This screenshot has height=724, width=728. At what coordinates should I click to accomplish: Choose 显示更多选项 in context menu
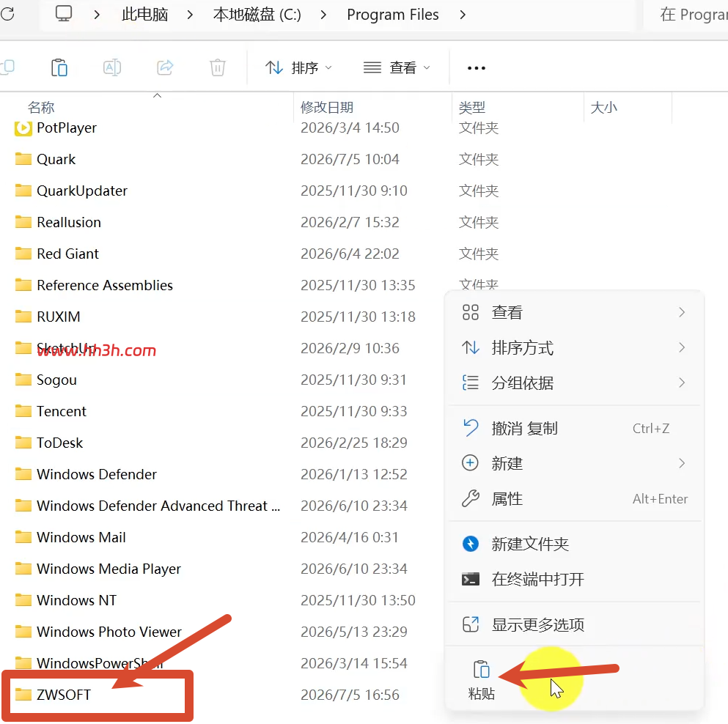pyautogui.click(x=574, y=624)
